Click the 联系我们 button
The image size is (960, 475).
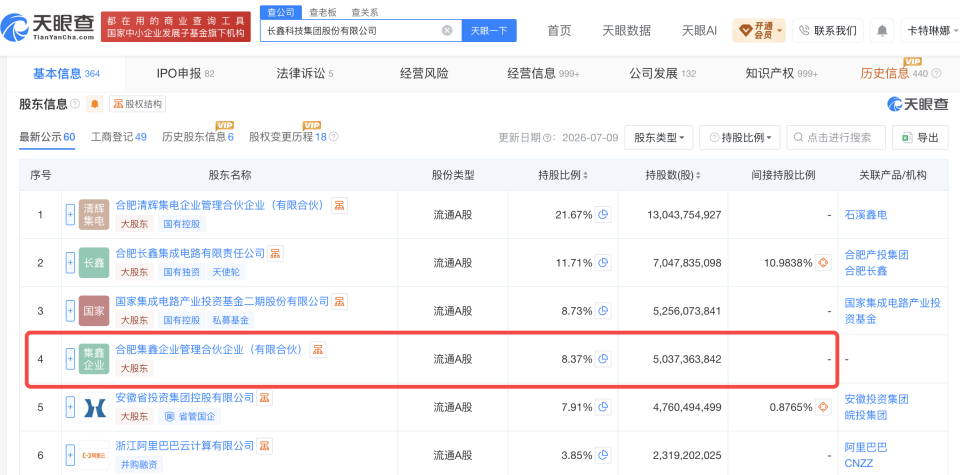tap(828, 30)
